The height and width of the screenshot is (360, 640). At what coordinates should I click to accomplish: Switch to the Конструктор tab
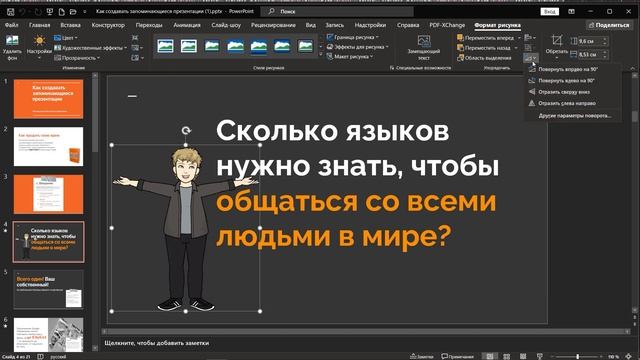tap(108, 25)
